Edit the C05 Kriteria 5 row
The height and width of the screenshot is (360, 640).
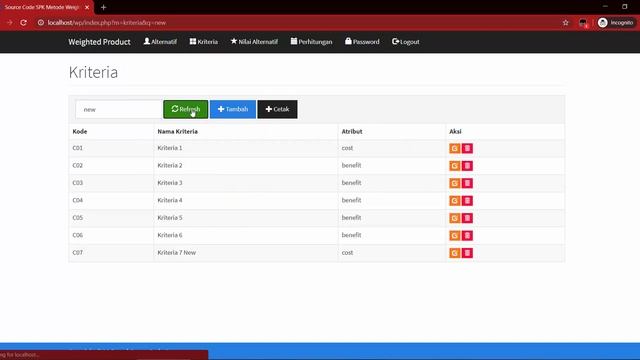(454, 218)
